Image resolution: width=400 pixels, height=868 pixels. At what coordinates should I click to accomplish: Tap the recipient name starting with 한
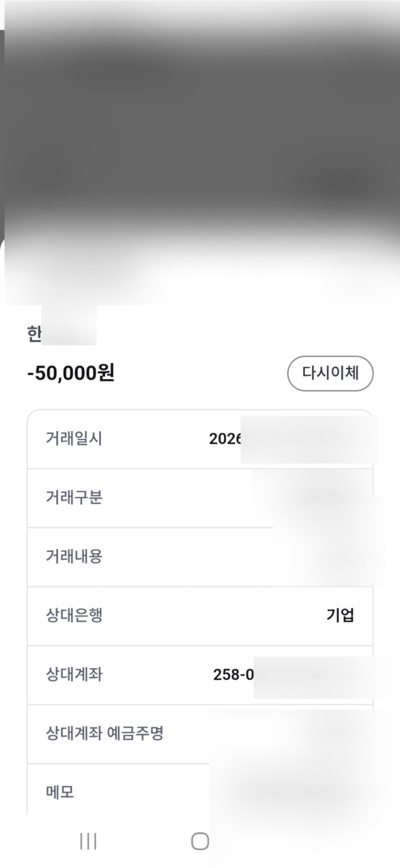(x=34, y=334)
